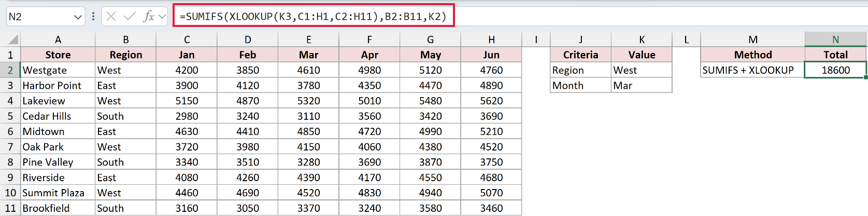The image size is (868, 216).
Task: Click the Name Box showing N2
Action: click(39, 17)
